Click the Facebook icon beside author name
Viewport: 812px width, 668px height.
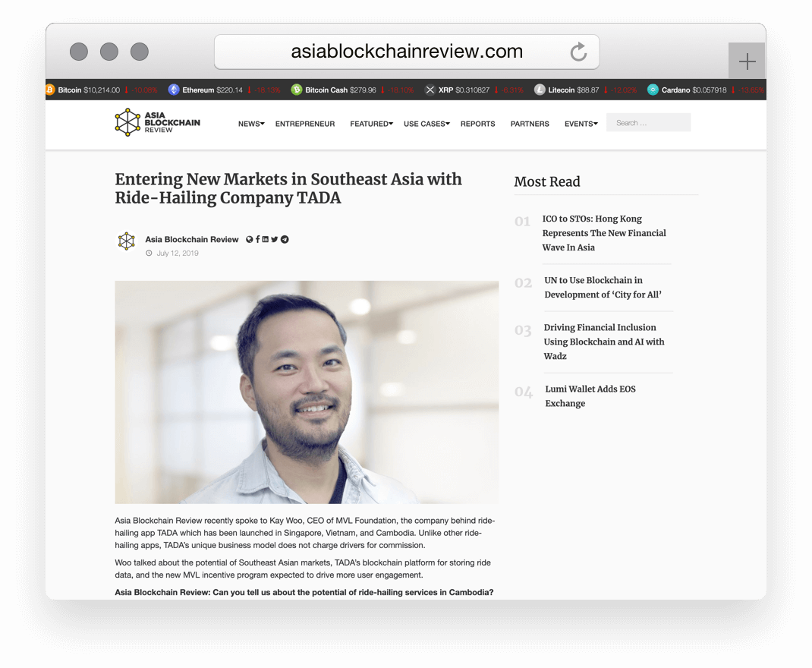click(x=257, y=240)
